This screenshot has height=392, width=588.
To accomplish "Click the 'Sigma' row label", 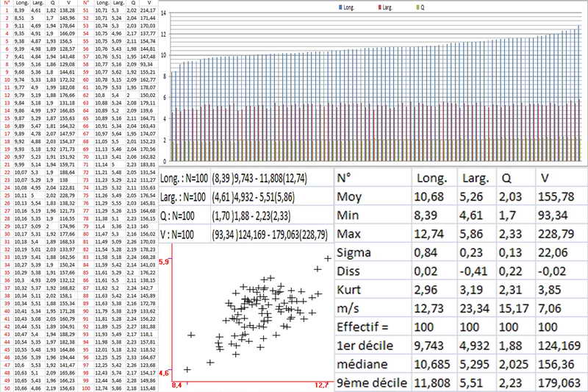I will [354, 253].
